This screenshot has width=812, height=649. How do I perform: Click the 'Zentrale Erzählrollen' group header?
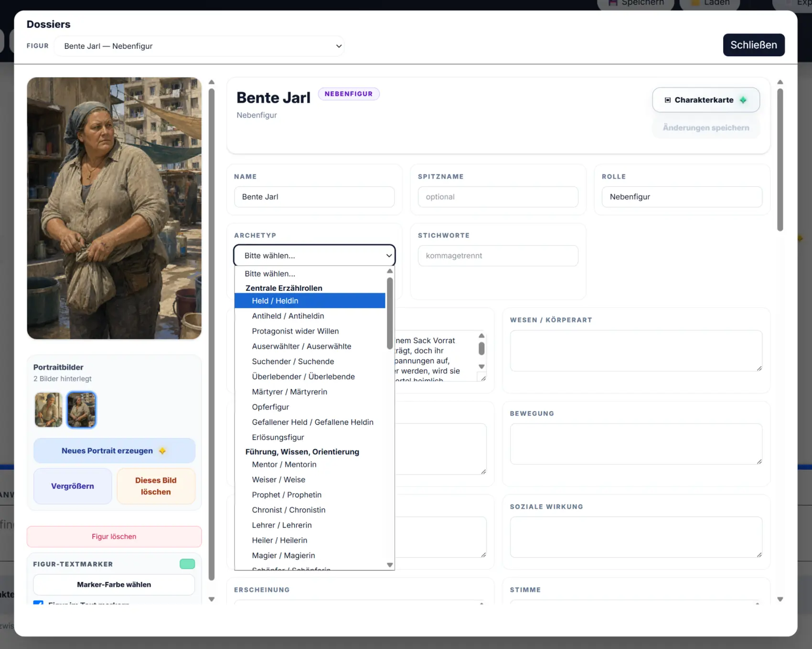point(284,288)
